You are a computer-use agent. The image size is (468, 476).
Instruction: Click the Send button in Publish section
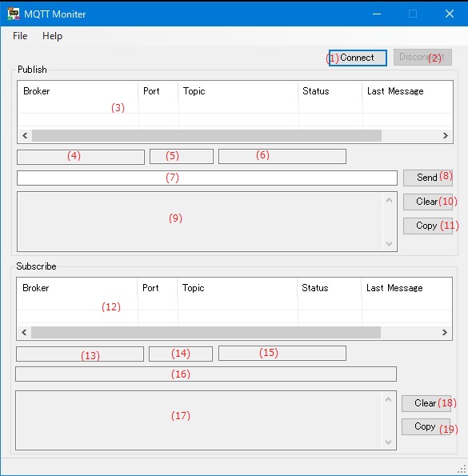pos(428,178)
